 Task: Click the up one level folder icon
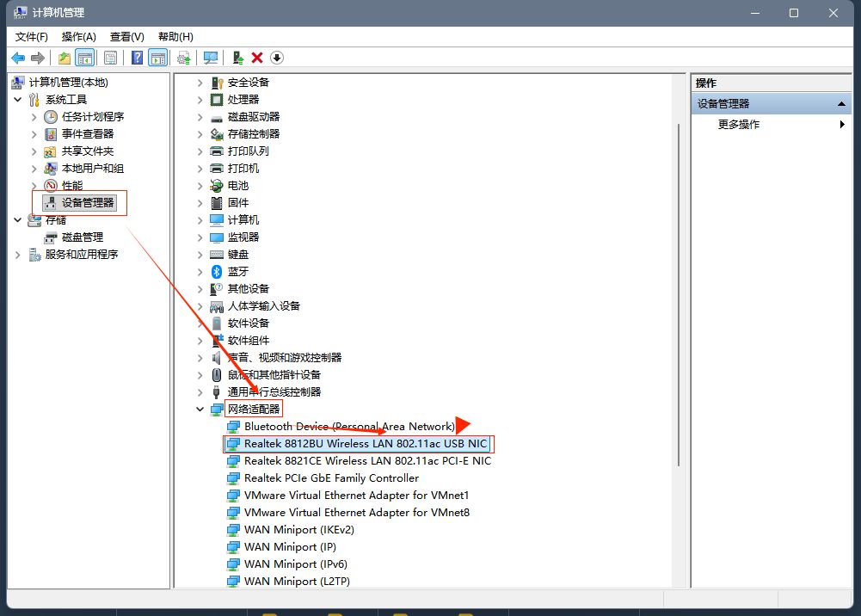pos(64,58)
